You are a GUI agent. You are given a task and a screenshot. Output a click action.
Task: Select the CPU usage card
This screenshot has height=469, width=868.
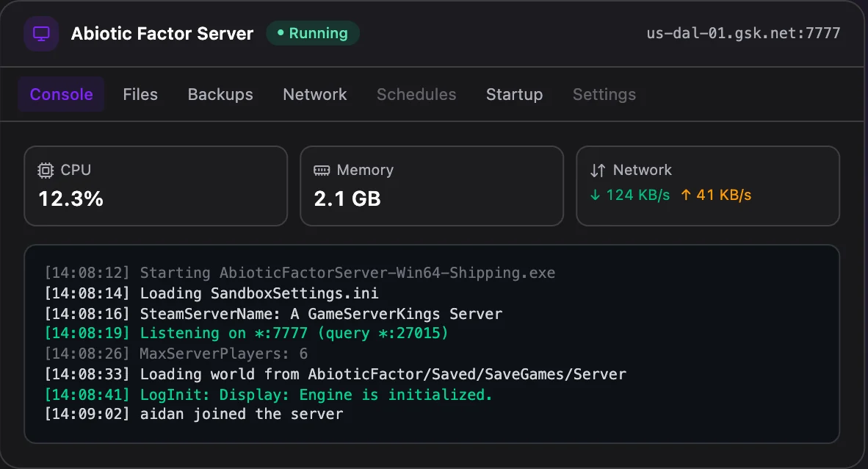[156, 186]
